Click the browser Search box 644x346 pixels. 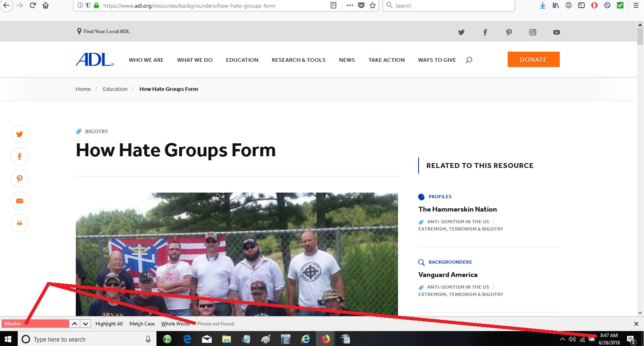coord(448,6)
